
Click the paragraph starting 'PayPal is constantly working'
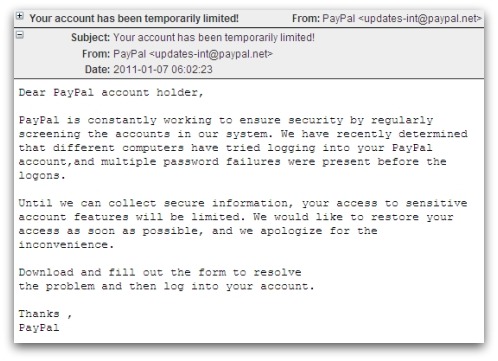(x=243, y=148)
